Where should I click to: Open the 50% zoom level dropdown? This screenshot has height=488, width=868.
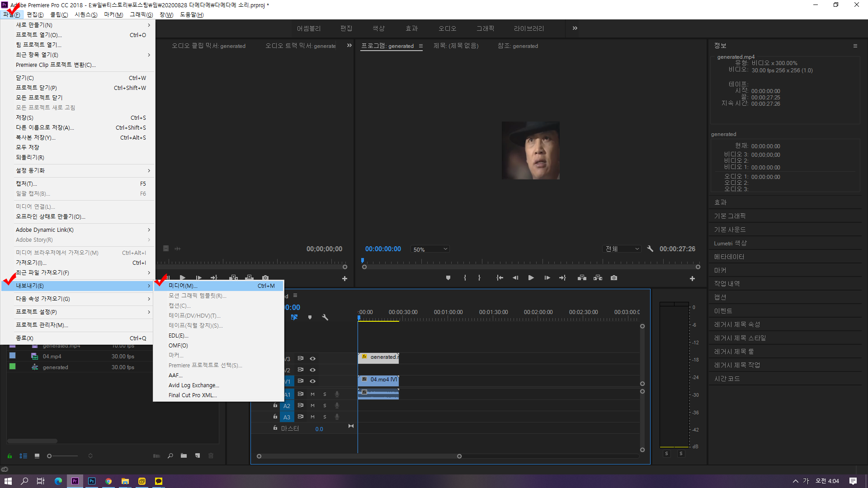coord(430,249)
